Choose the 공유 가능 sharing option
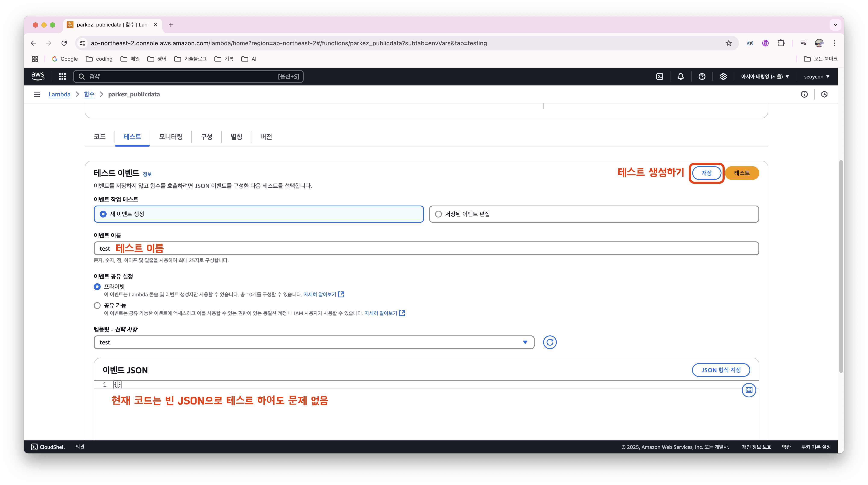This screenshot has width=868, height=485. pos(97,305)
